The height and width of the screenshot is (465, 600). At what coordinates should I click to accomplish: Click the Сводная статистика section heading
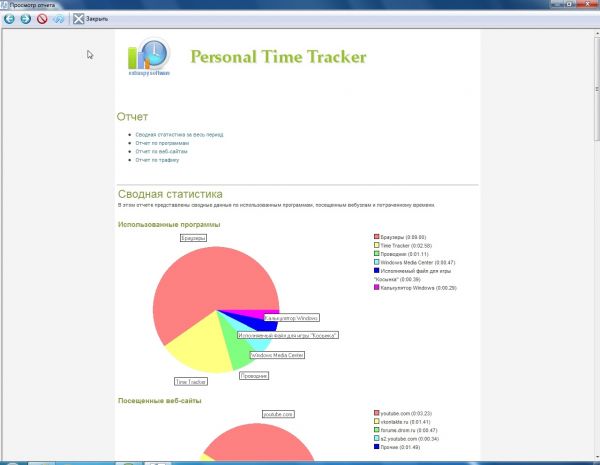coord(170,194)
